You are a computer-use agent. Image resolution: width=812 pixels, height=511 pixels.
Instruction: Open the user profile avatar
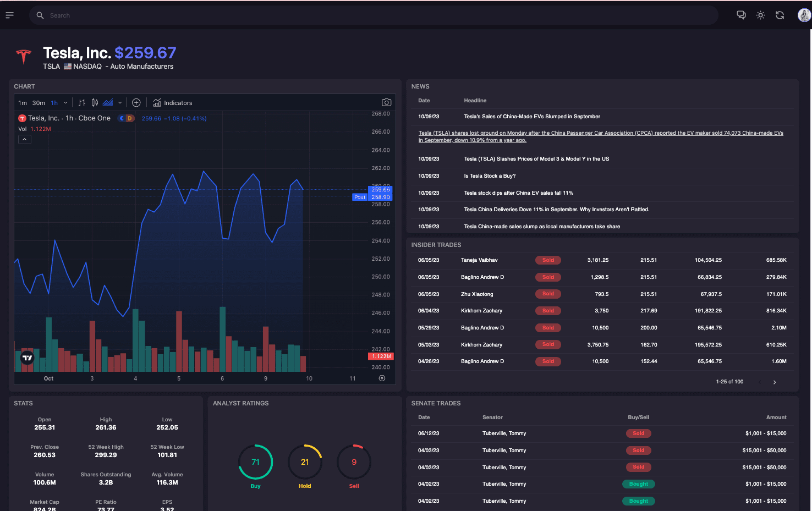point(804,15)
